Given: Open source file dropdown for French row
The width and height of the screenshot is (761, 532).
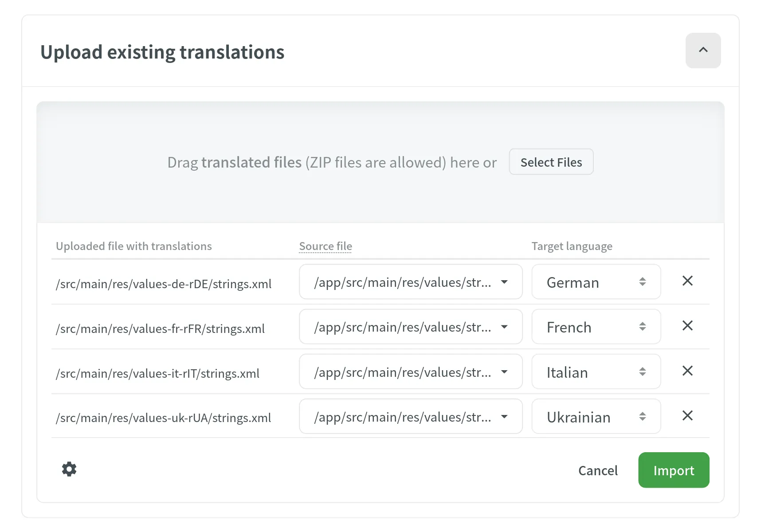Looking at the screenshot, I should [x=410, y=327].
